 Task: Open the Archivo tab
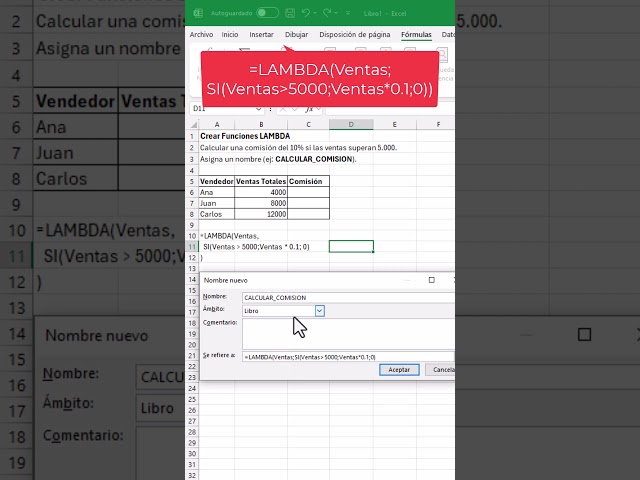point(201,35)
